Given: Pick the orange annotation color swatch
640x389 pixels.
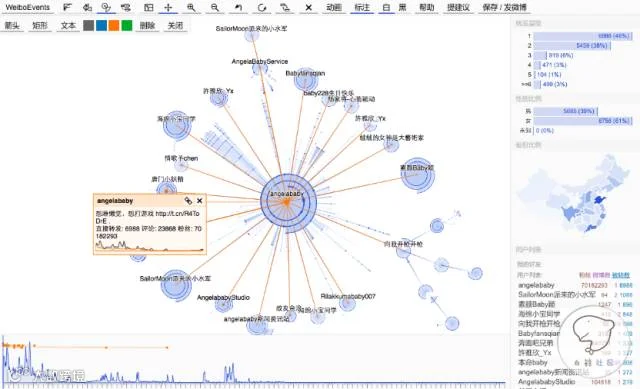Looking at the screenshot, I should pyautogui.click(x=114, y=25).
